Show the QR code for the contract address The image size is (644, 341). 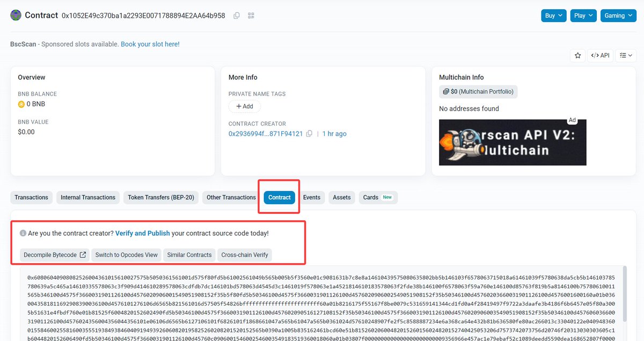click(x=251, y=16)
